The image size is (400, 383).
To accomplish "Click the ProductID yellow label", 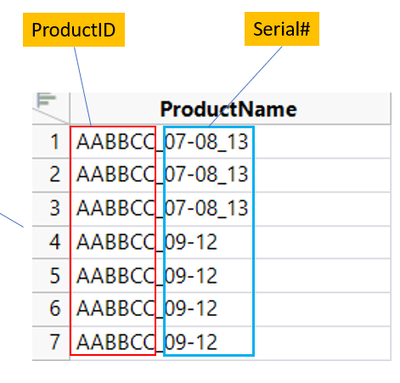I will [74, 30].
